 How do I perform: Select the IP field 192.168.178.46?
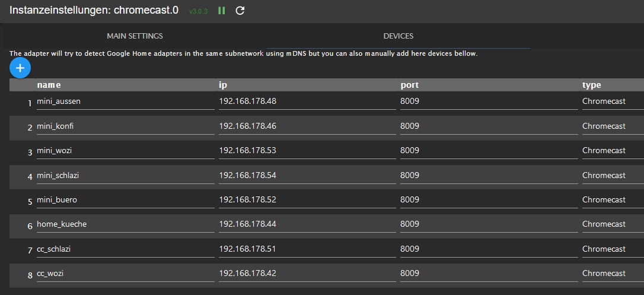click(x=307, y=126)
